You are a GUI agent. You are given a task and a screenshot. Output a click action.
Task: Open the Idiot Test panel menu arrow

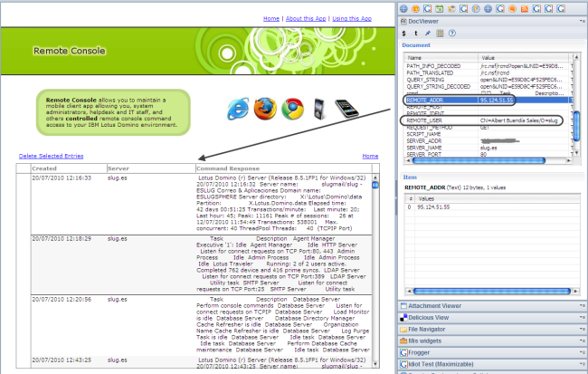[582, 364]
